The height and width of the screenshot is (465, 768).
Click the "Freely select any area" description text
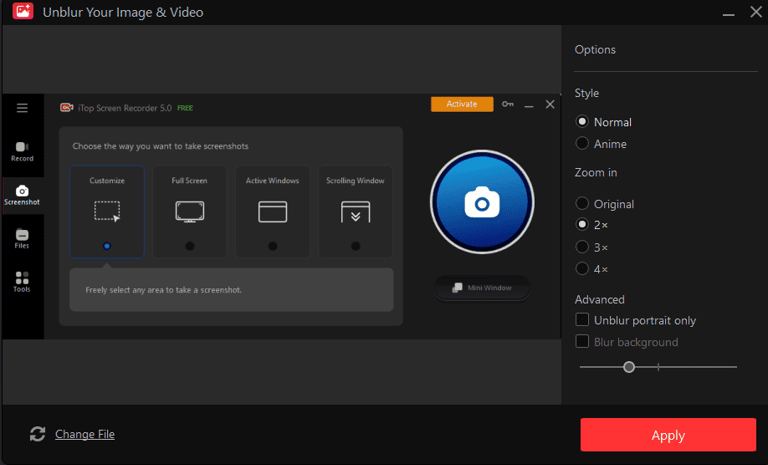[163, 290]
